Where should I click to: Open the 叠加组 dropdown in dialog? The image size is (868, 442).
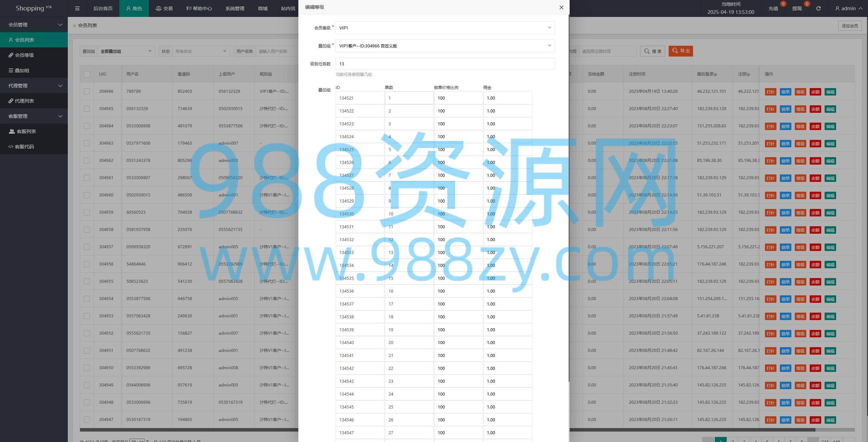tap(445, 46)
